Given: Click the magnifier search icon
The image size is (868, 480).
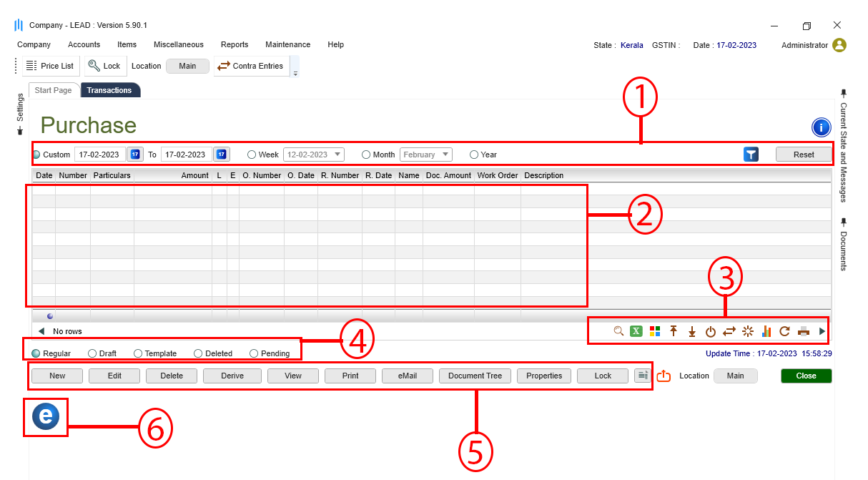Looking at the screenshot, I should pos(618,331).
